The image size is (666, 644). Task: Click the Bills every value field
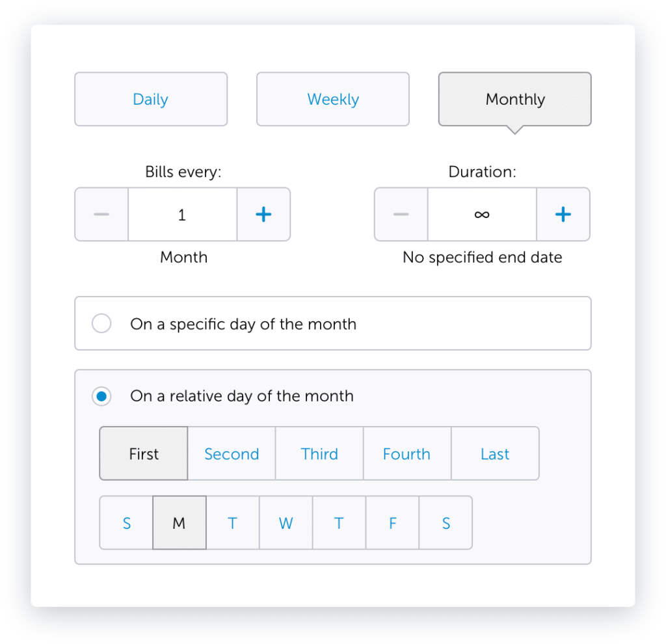pyautogui.click(x=182, y=215)
